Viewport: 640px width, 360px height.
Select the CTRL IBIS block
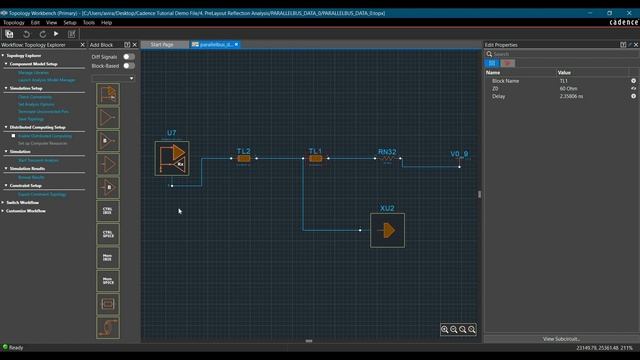coord(108,211)
